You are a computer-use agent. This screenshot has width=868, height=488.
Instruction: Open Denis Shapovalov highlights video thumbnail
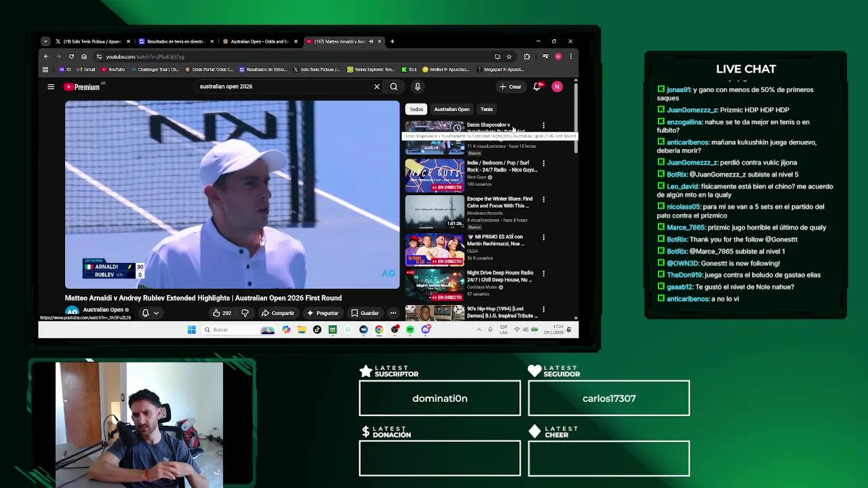pos(435,138)
